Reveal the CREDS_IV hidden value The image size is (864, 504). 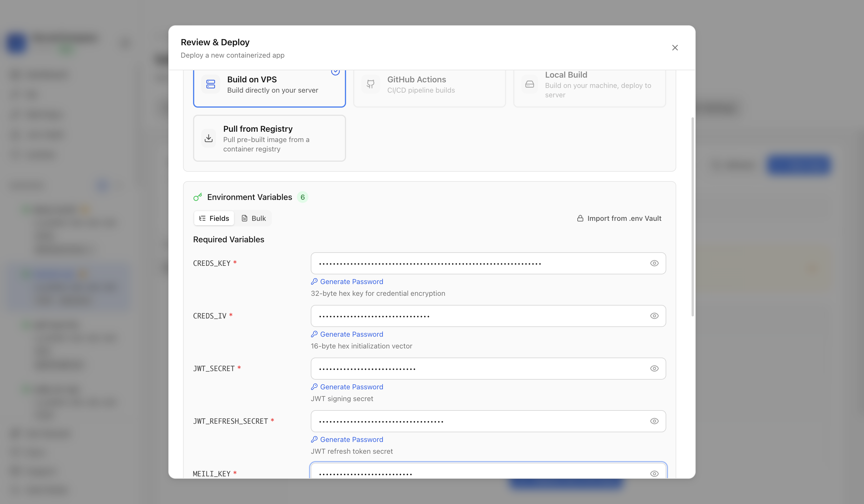point(654,316)
